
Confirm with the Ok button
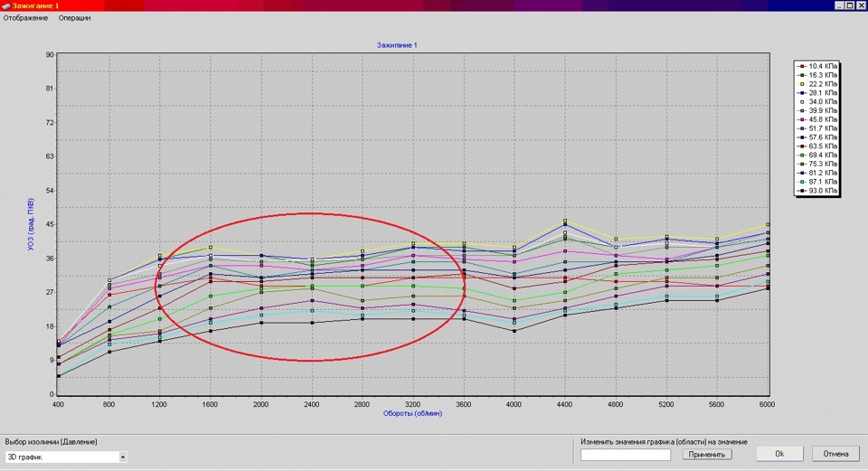(779, 454)
